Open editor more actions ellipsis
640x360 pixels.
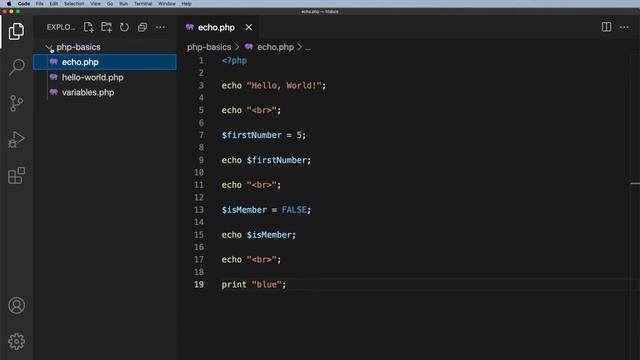[x=624, y=27]
